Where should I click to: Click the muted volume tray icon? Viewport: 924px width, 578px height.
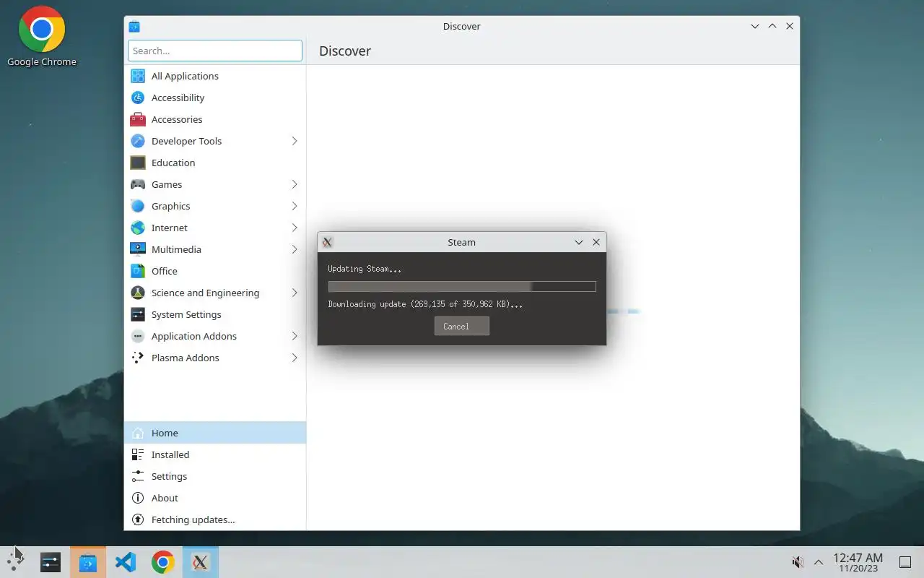798,562
